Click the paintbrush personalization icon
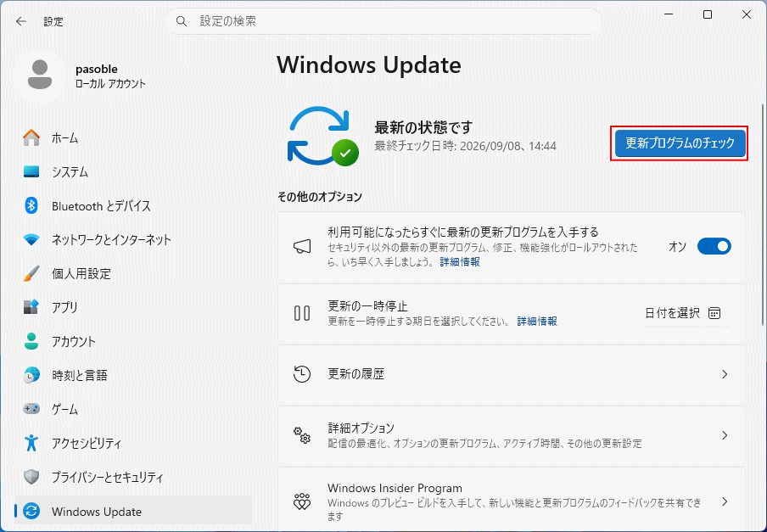767x532 pixels. (x=31, y=273)
